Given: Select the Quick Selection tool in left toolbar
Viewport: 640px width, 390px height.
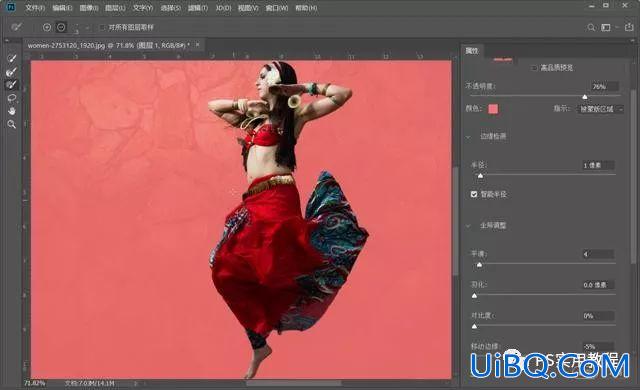Looking at the screenshot, I should (11, 59).
